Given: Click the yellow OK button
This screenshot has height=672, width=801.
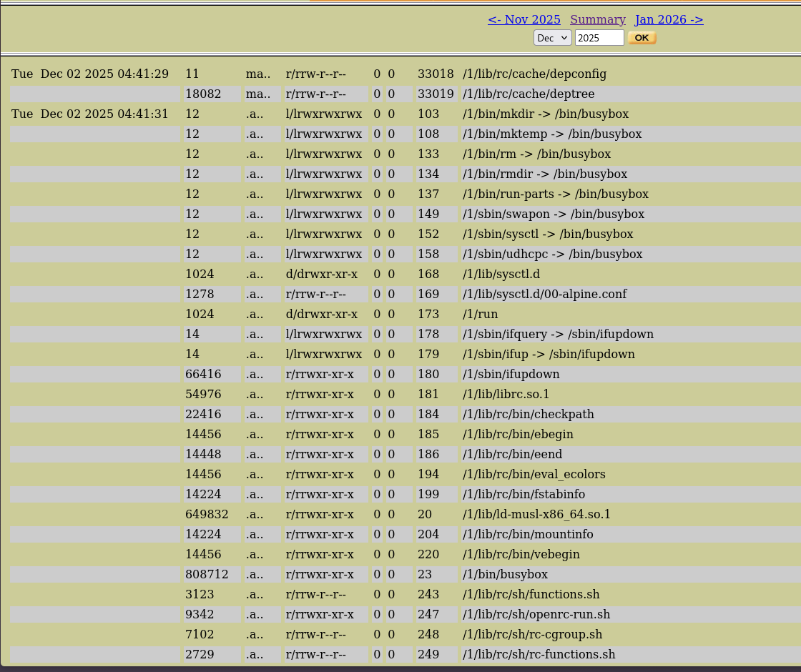Looking at the screenshot, I should [642, 38].
